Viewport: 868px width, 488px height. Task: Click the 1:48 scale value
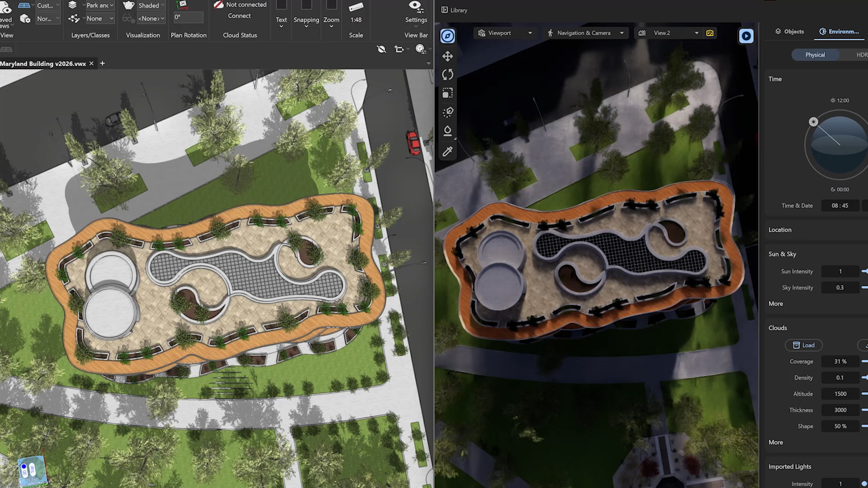click(356, 20)
